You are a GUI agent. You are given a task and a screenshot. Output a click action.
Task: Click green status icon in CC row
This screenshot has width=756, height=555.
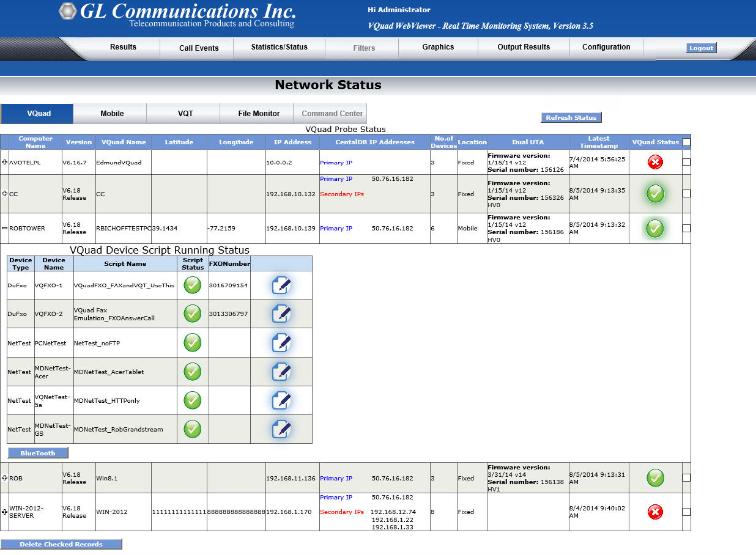[x=655, y=194]
